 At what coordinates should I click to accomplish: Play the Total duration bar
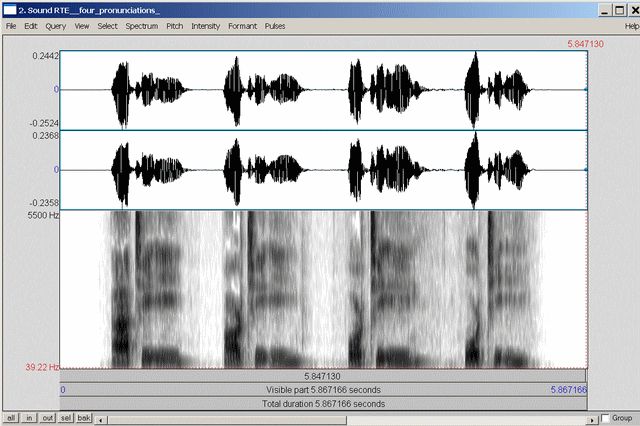(323, 404)
